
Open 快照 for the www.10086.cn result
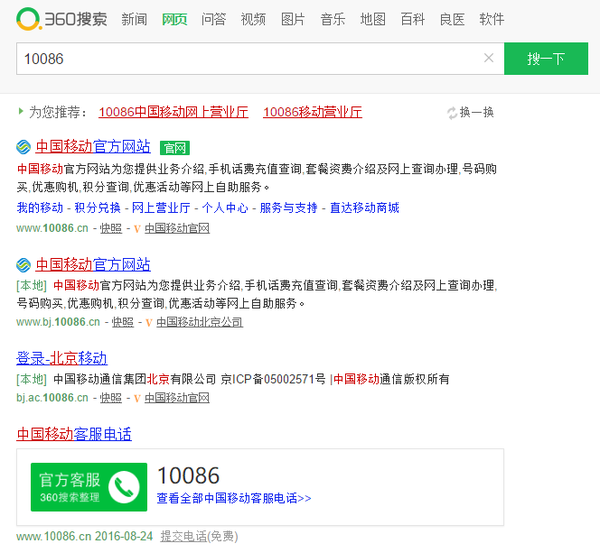pyautogui.click(x=111, y=228)
